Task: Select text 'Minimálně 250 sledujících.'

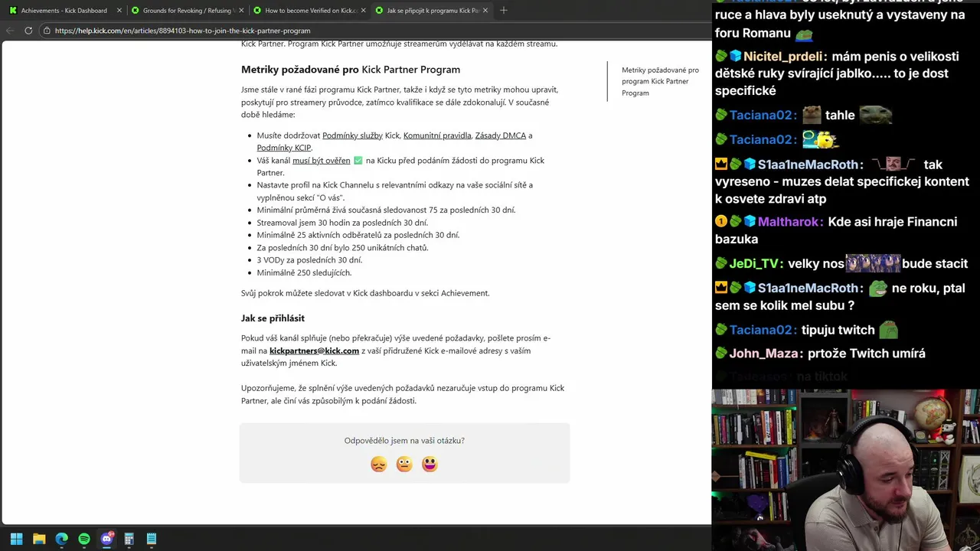Action: tap(304, 272)
